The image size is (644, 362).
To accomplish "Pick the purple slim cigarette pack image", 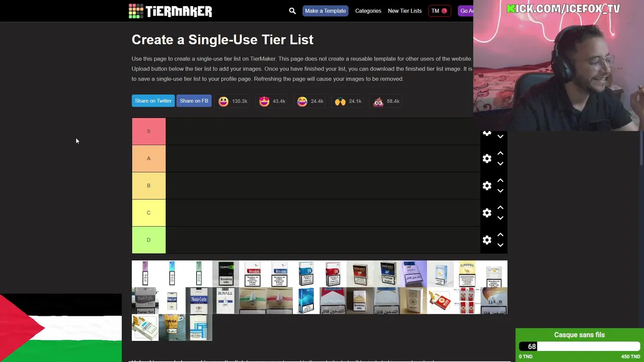I will [145, 274].
